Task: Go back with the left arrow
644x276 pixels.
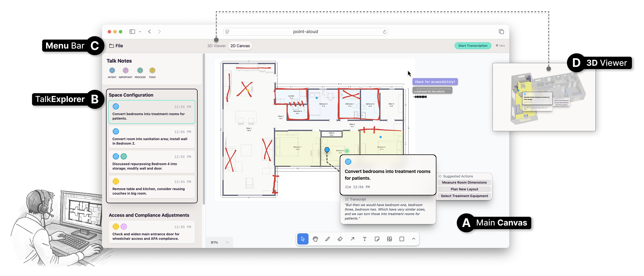Action: coord(150,32)
